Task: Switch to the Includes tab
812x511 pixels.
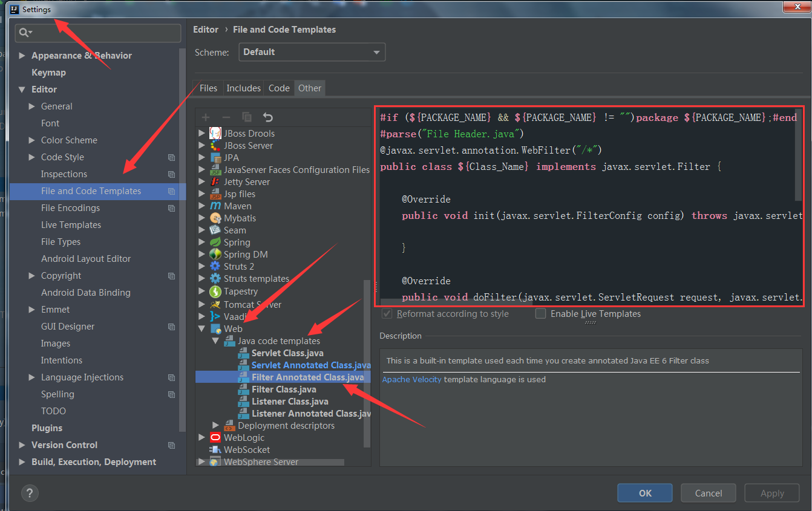Action: (243, 88)
